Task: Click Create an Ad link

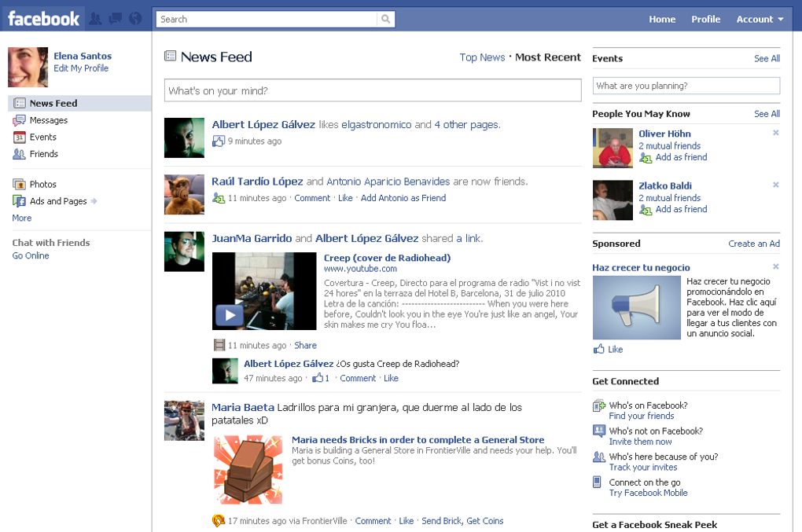Action: click(x=754, y=244)
